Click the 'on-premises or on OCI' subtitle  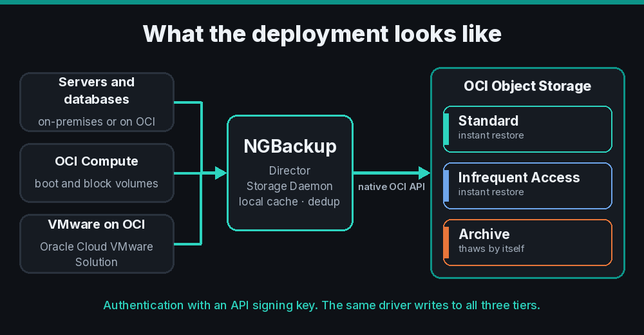(x=97, y=122)
